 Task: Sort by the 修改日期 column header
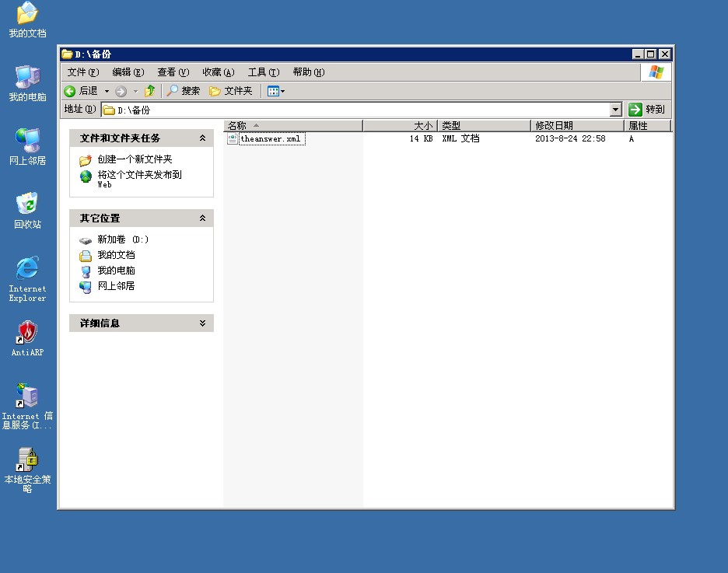pos(578,125)
